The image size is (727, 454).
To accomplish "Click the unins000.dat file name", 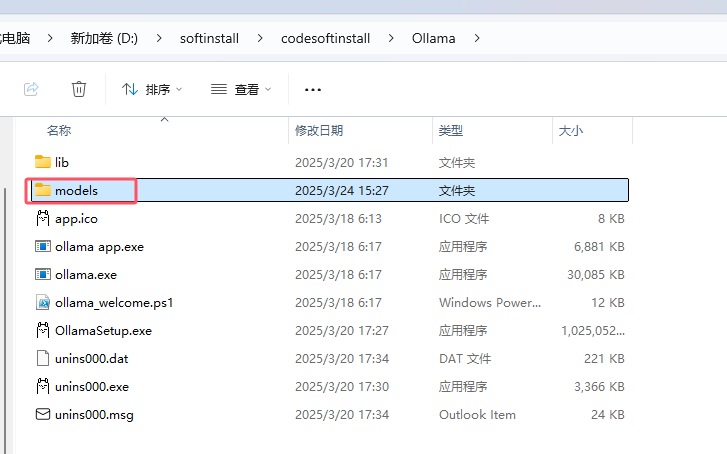I will (92, 359).
